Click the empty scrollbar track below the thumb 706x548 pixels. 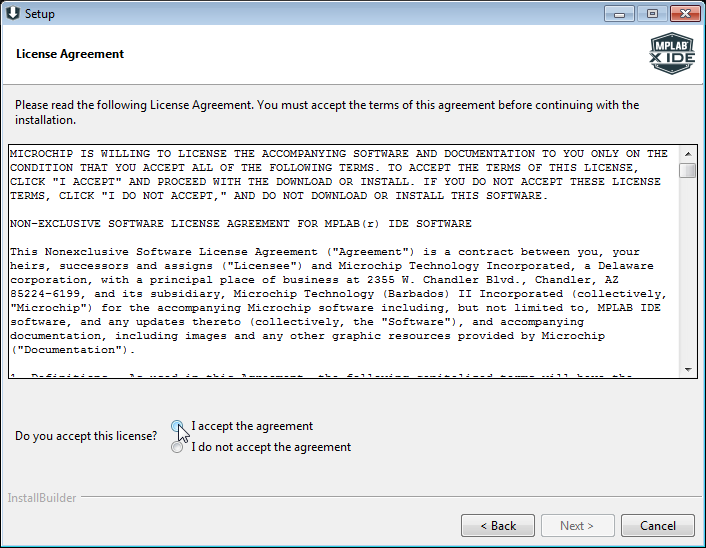point(687,270)
